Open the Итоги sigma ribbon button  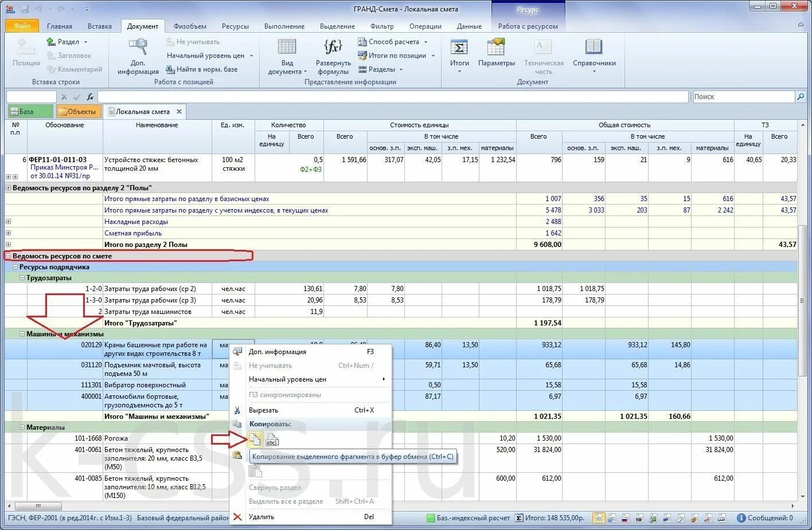pyautogui.click(x=459, y=56)
